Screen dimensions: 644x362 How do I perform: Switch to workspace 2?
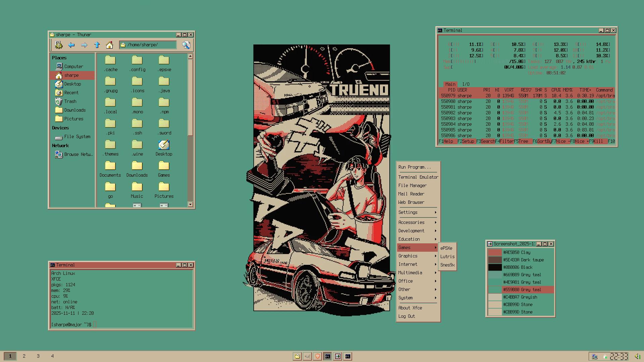pyautogui.click(x=24, y=356)
